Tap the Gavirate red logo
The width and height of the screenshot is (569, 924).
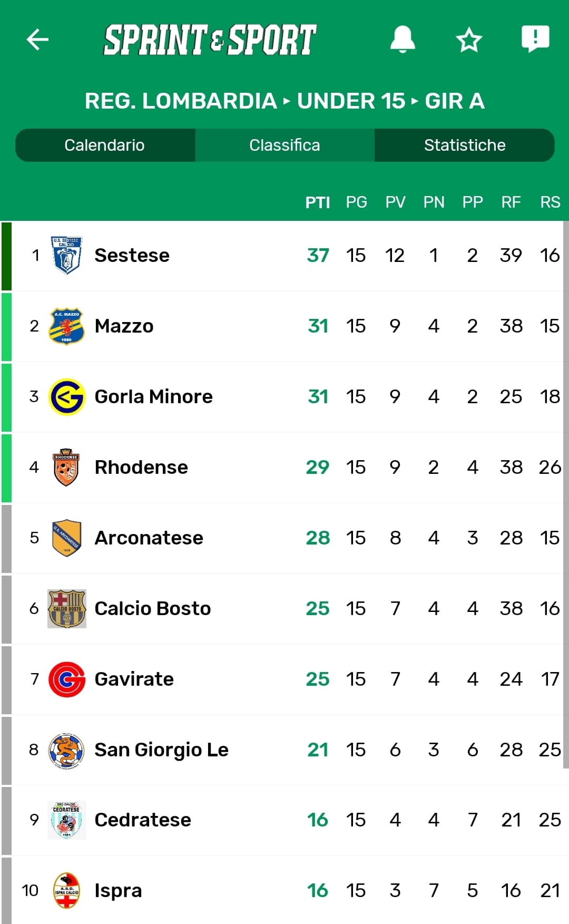pyautogui.click(x=66, y=679)
